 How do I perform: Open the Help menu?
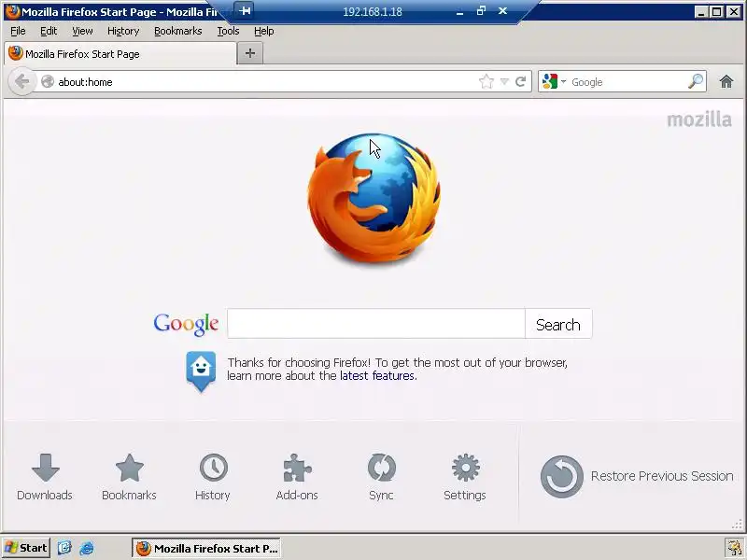(x=264, y=31)
